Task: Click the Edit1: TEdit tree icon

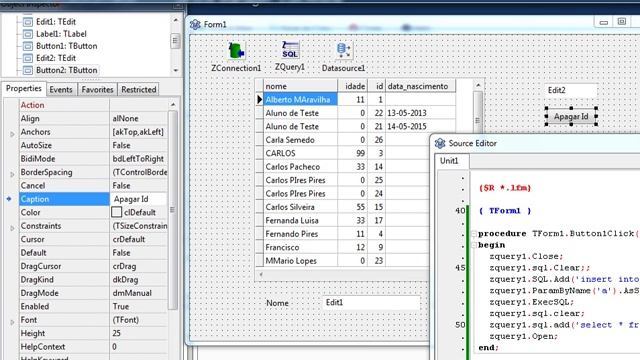Action: pyautogui.click(x=28, y=22)
